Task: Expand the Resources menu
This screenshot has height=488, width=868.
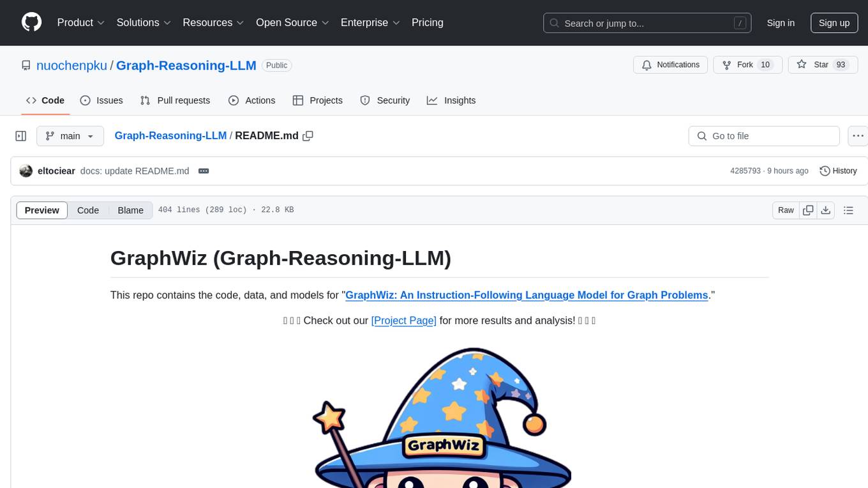Action: point(213,22)
